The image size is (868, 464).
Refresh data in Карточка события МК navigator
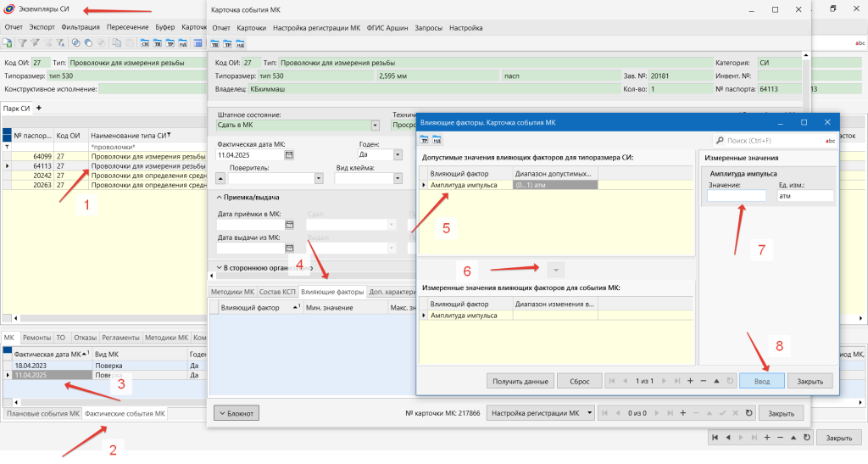(749, 413)
